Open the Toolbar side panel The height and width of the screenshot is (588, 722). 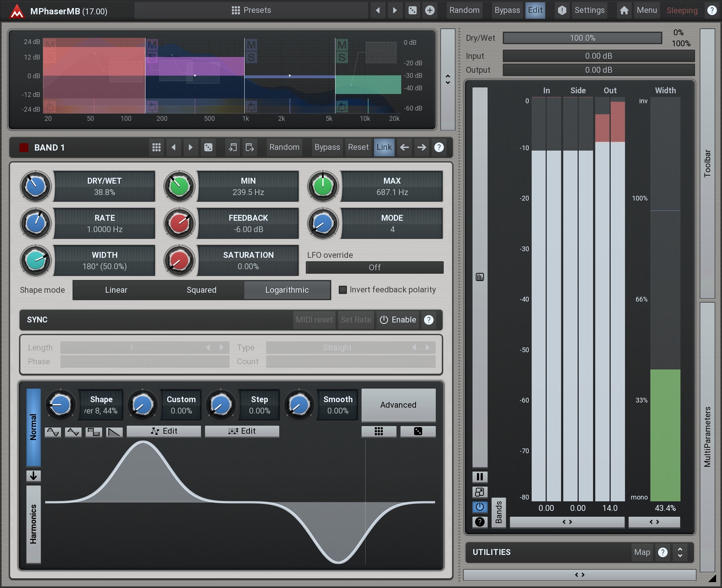point(707,163)
